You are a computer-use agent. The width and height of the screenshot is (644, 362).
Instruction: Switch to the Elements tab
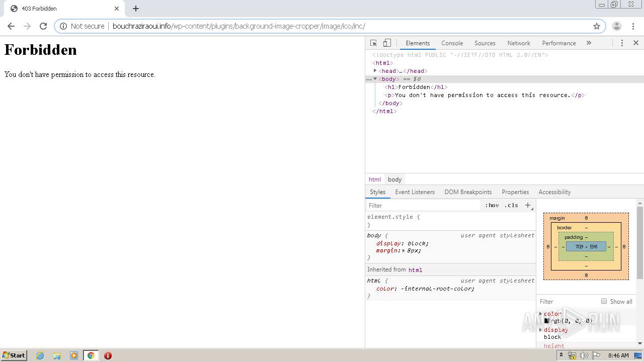[x=418, y=43]
